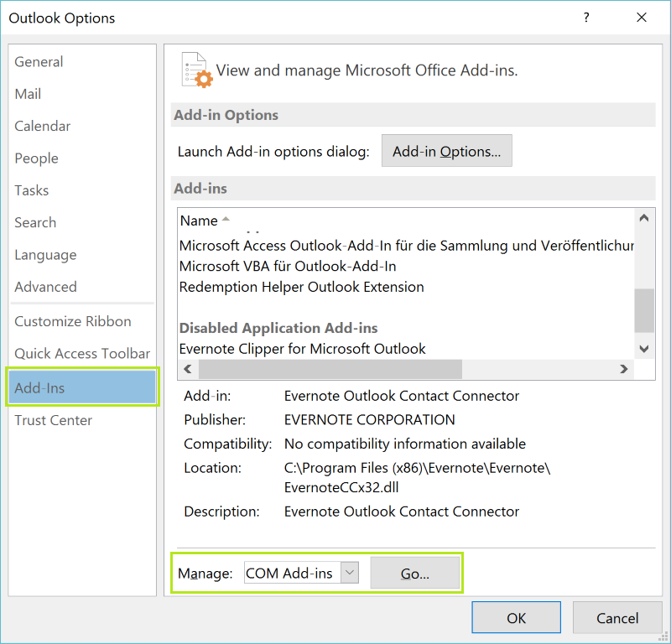Image resolution: width=671 pixels, height=644 pixels.
Task: Select the Quick Access Toolbar category
Action: (x=82, y=354)
